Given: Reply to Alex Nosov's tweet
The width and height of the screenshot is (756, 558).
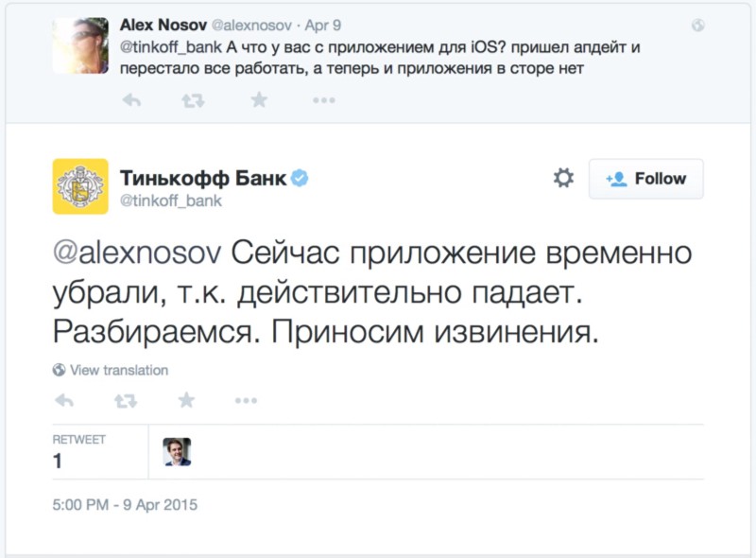Looking at the screenshot, I should tap(131, 99).
